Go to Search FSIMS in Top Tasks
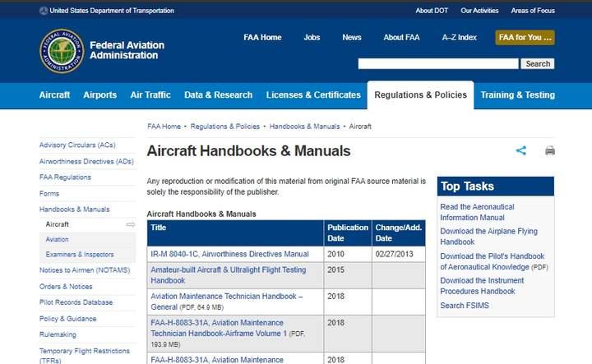Image resolution: width=592 pixels, height=364 pixels. 464,306
